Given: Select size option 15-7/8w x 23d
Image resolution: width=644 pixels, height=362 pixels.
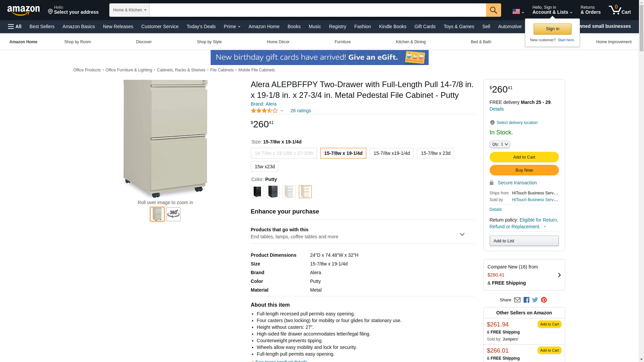Looking at the screenshot, I should pyautogui.click(x=435, y=153).
